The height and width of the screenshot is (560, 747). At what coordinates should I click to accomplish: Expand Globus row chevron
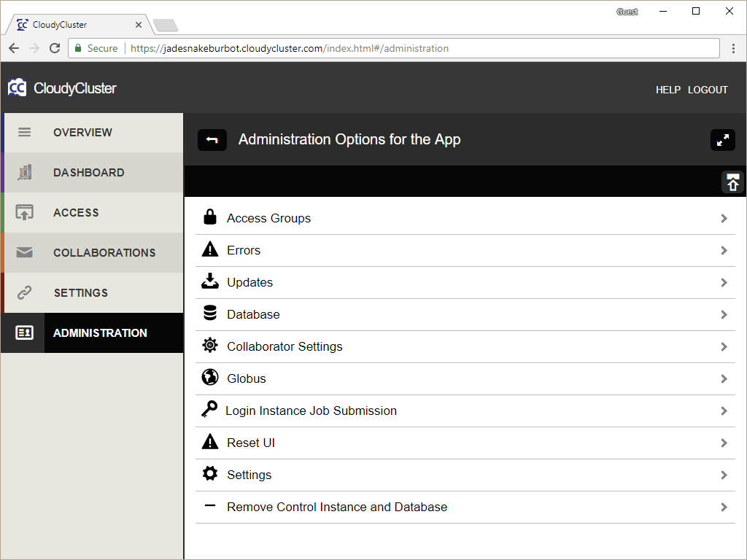click(x=724, y=379)
